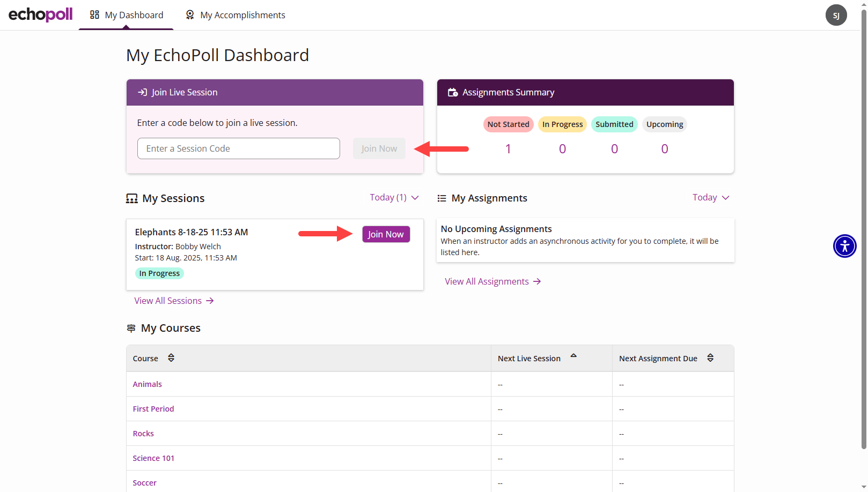Open the SJ user avatar menu

coord(836,15)
